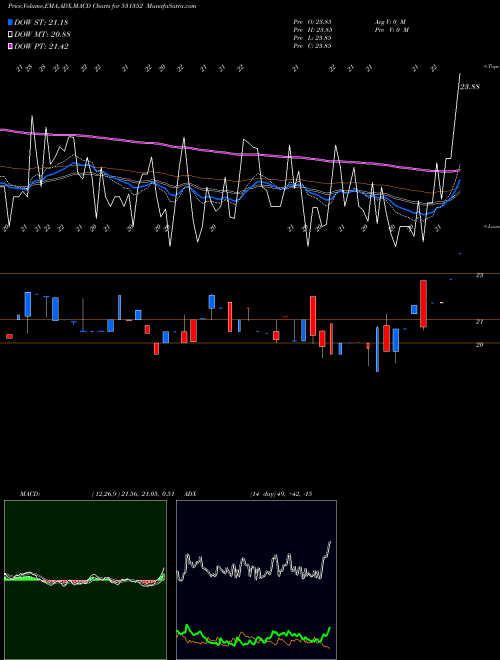Screen dimensions: 500x660
Task: Click the MACD heading label
Action: pos(29,494)
